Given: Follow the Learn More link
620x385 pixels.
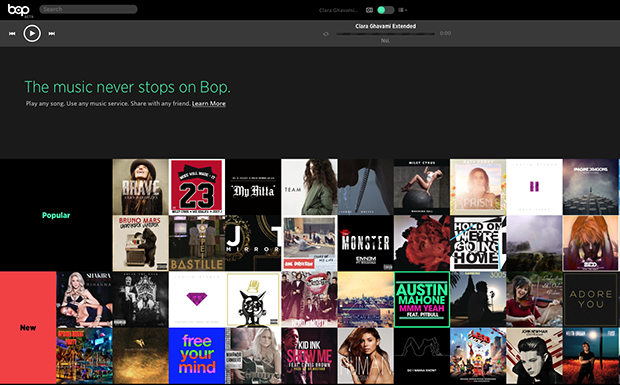Looking at the screenshot, I should coord(209,104).
